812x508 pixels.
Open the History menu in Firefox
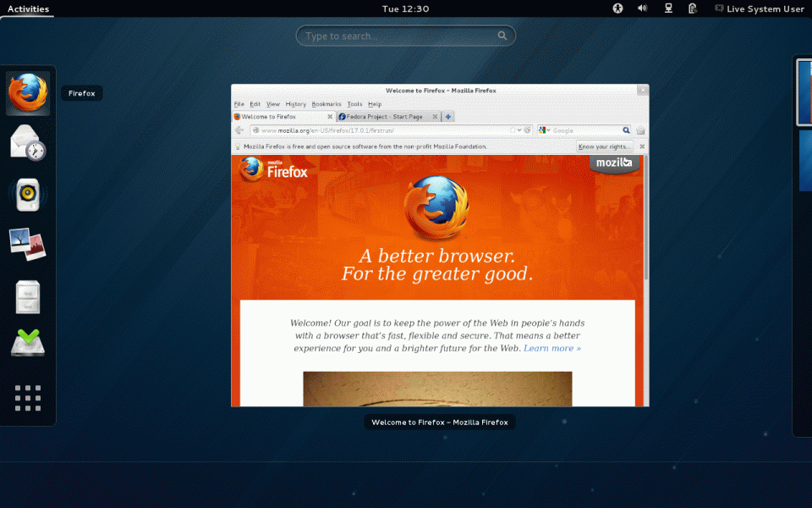296,104
